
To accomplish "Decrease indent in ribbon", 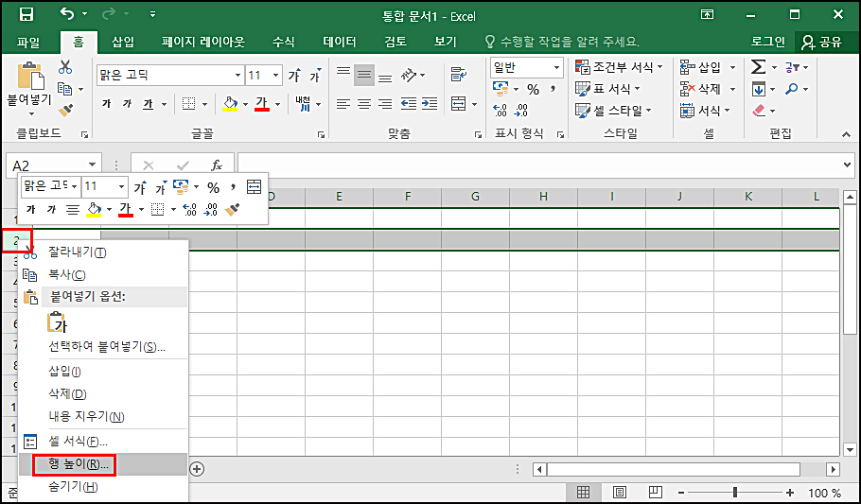I will pos(409,104).
